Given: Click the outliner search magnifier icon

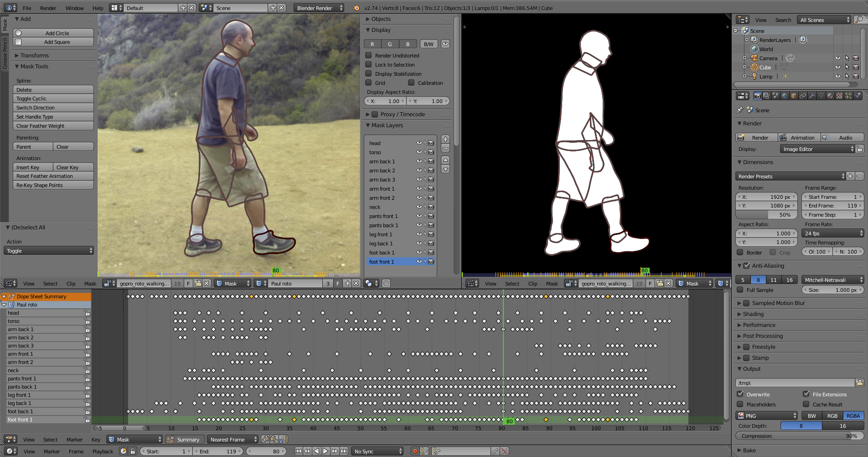Looking at the screenshot, I should [858, 20].
